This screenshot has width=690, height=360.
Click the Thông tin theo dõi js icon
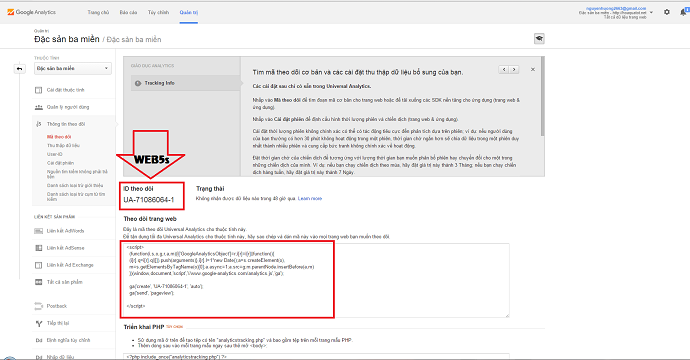click(x=39, y=124)
